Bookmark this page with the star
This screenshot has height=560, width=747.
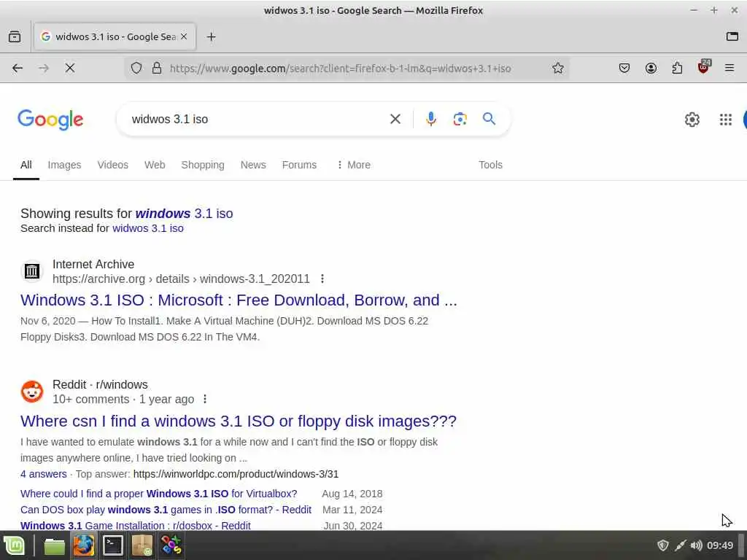point(558,68)
